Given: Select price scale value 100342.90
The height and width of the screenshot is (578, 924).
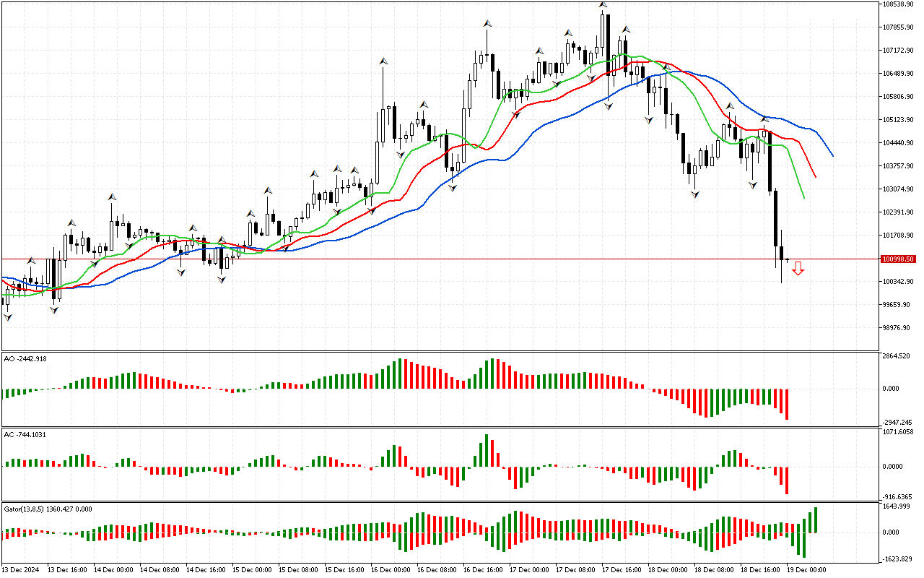Looking at the screenshot, I should point(899,281).
